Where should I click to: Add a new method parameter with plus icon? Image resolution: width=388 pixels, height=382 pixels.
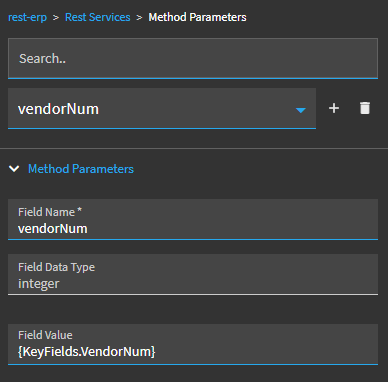pos(334,108)
